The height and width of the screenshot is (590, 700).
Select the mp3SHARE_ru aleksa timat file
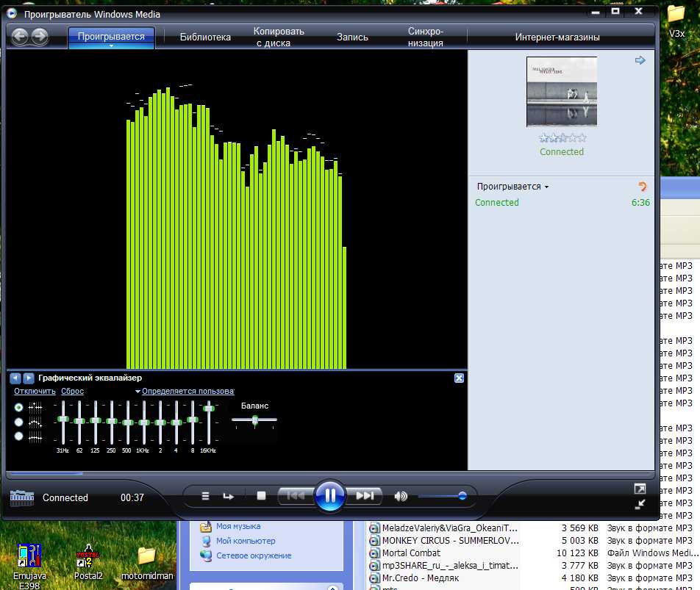pyautogui.click(x=450, y=566)
